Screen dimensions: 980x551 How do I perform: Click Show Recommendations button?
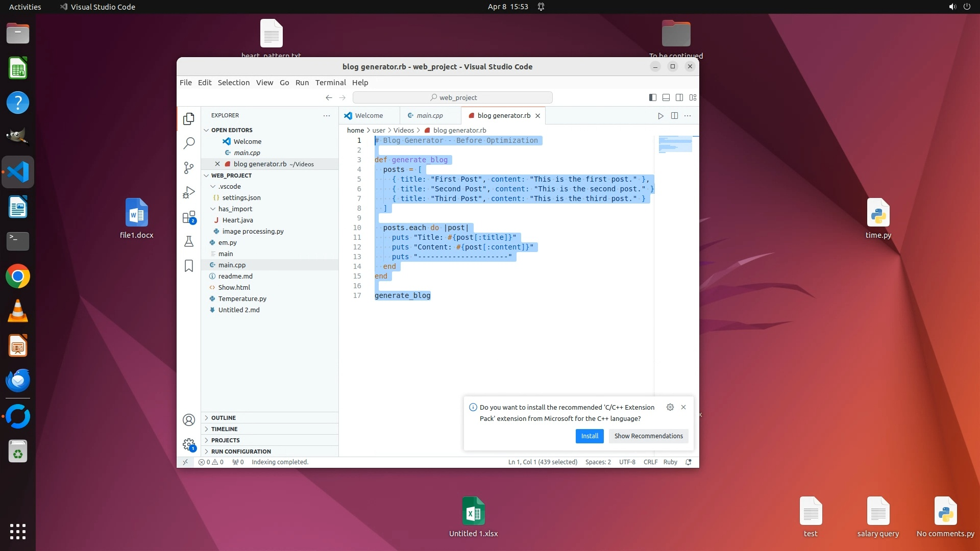648,436
